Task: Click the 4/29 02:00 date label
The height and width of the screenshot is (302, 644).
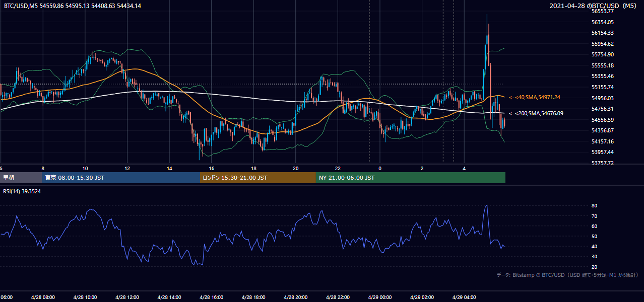Action: point(422,297)
